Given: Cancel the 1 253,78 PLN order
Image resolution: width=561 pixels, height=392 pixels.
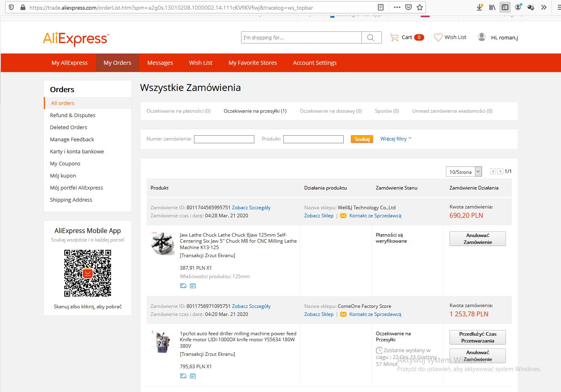Looking at the screenshot, I should pos(478,356).
